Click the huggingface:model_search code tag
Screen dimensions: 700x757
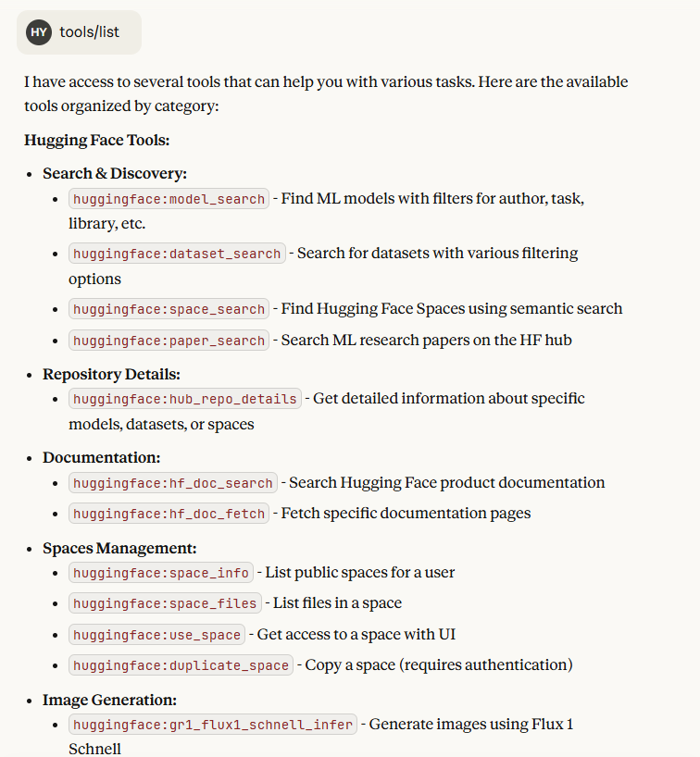(169, 199)
